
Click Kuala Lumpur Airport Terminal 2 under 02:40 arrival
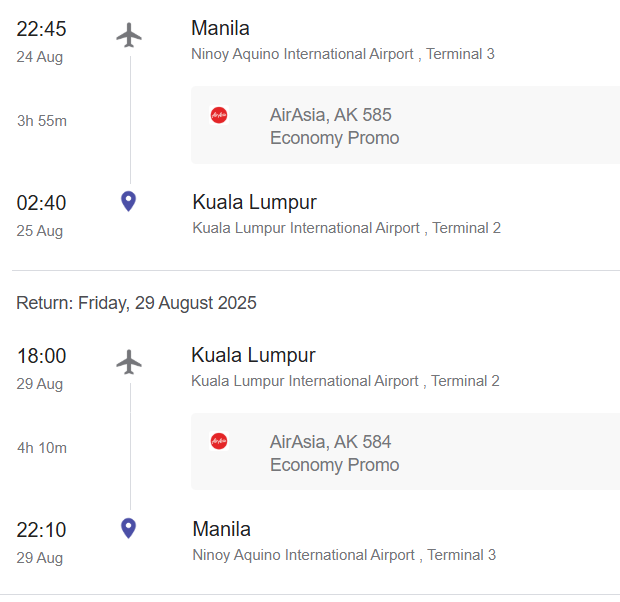point(346,228)
